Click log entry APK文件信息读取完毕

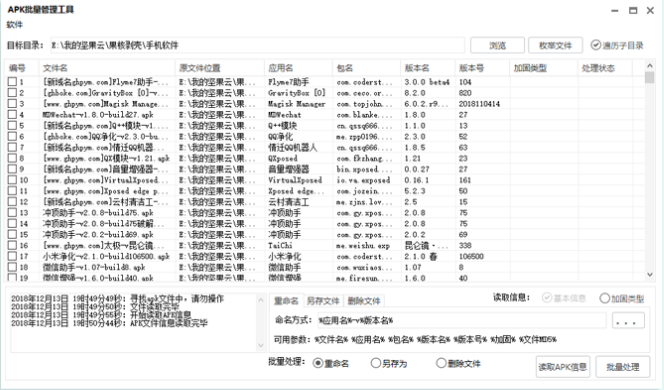[169, 323]
